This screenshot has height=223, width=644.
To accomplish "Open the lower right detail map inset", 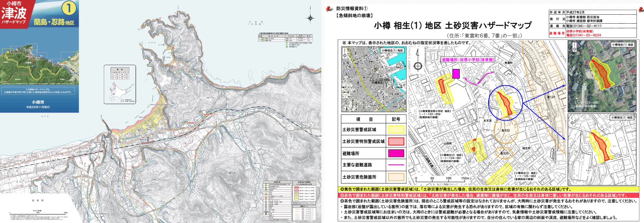I will (x=602, y=150).
